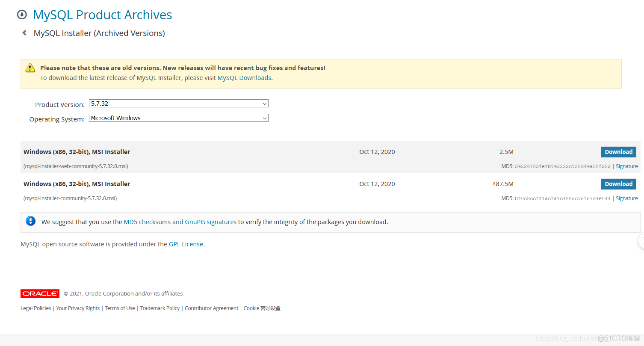Click the Product Version label

60,105
